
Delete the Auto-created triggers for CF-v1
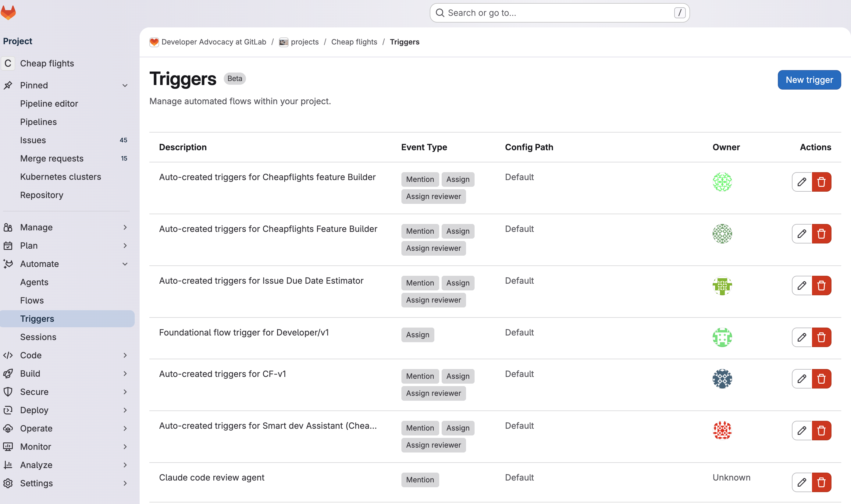(x=822, y=379)
